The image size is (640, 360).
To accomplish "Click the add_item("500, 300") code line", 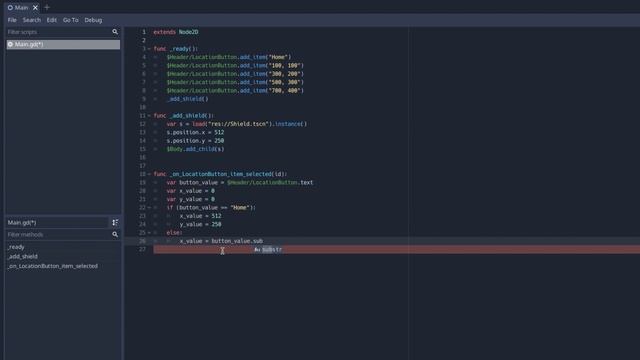I will tap(235, 82).
